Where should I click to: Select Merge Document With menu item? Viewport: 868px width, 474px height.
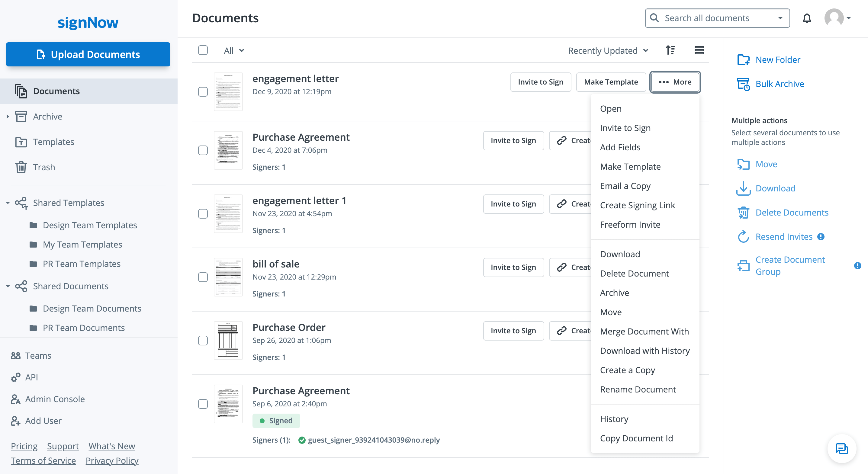[644, 331]
